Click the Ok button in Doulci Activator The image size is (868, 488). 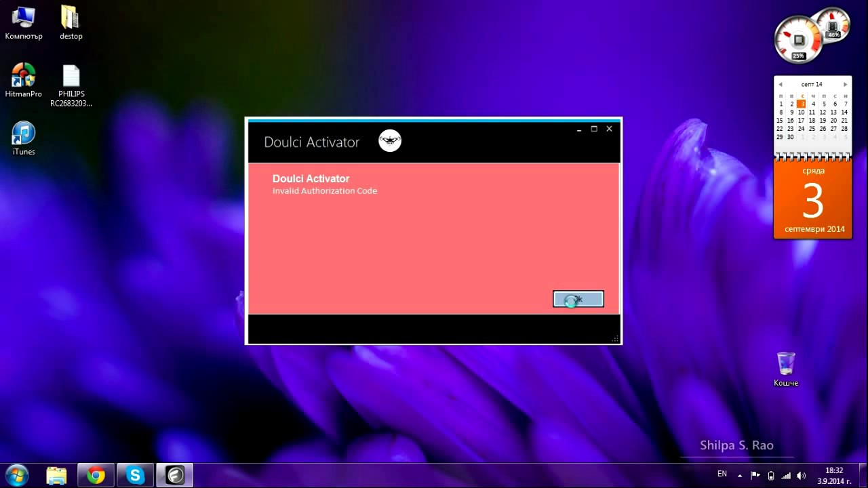click(x=578, y=299)
